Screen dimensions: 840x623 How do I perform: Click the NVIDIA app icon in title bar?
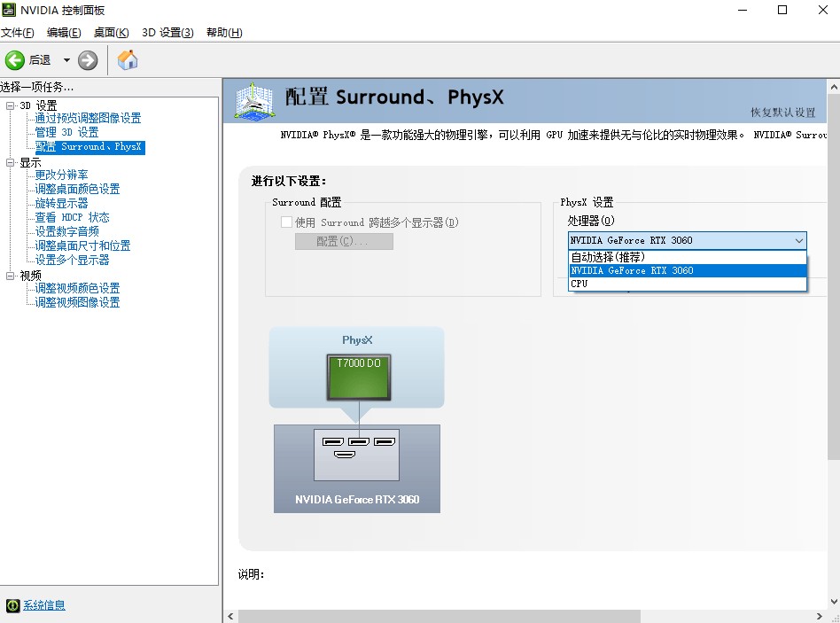coord(9,10)
